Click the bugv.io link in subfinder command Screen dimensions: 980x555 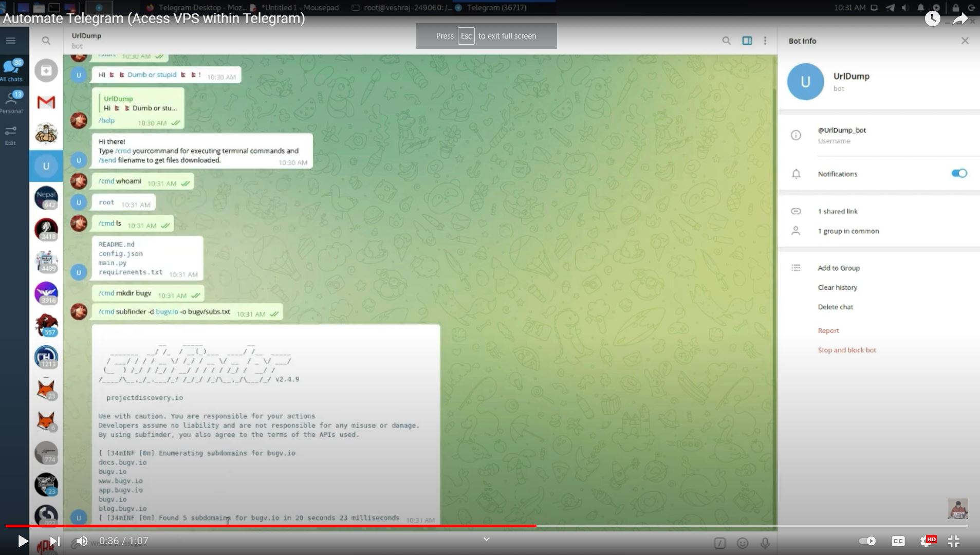167,312
